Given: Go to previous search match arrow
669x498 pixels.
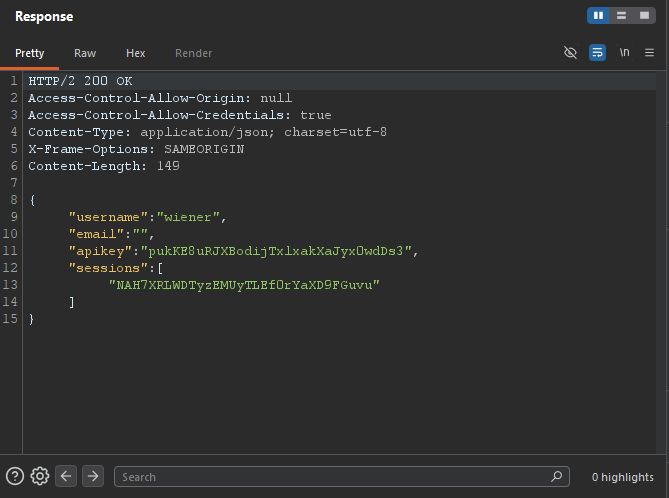Looking at the screenshot, I should 66,476.
